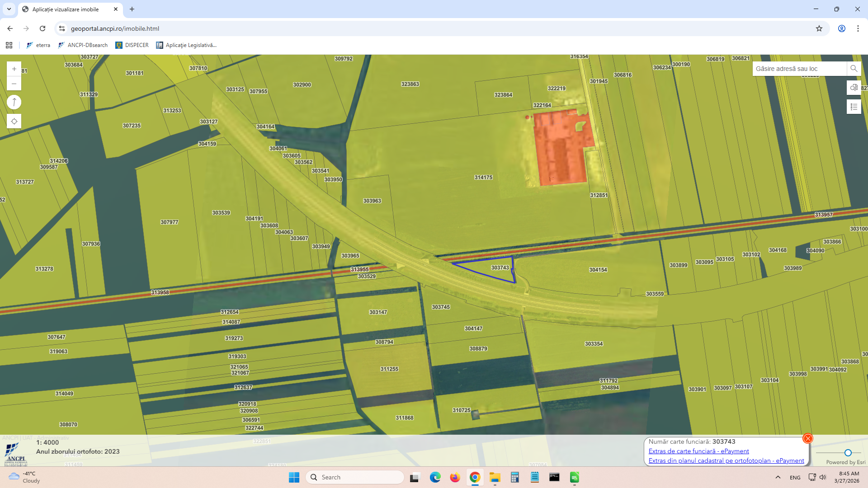
Task: Open 'Extras de carte funciară - ePayment' link
Action: (698, 451)
